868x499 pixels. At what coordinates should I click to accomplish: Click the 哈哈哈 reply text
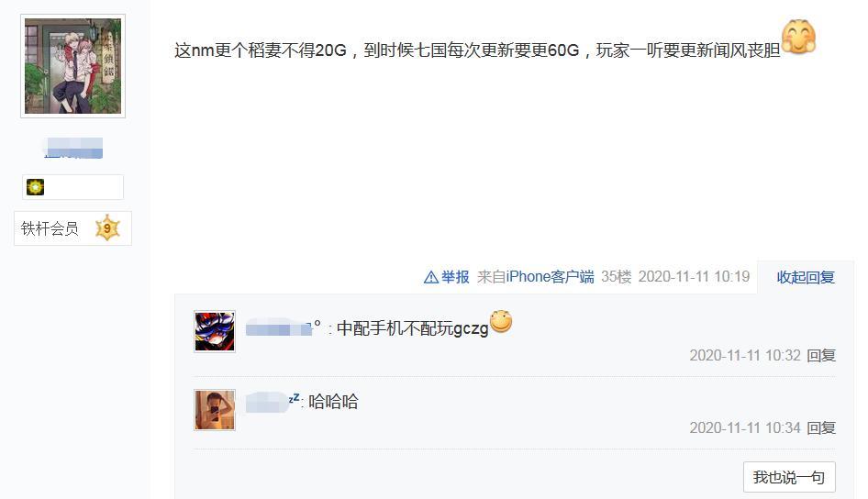coord(333,402)
